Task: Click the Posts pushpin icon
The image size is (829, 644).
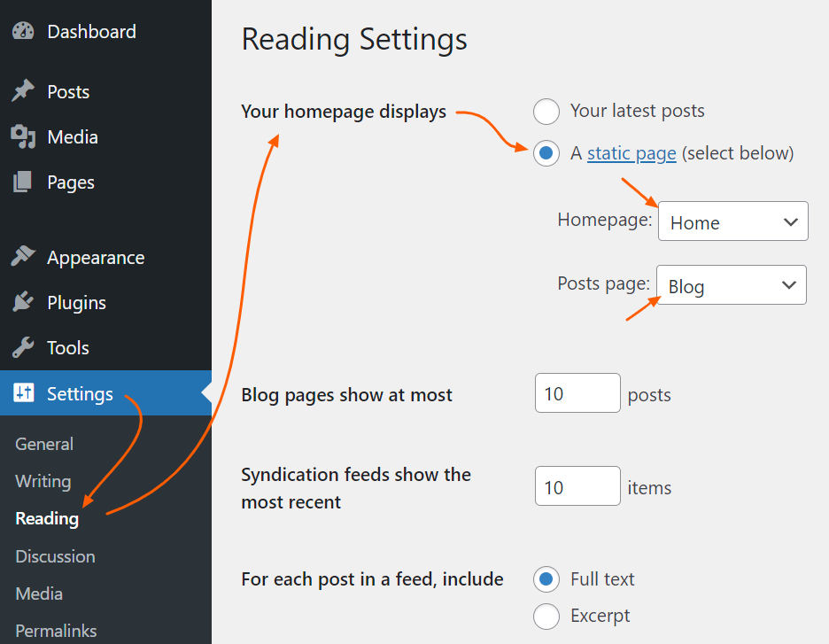Action: [23, 91]
